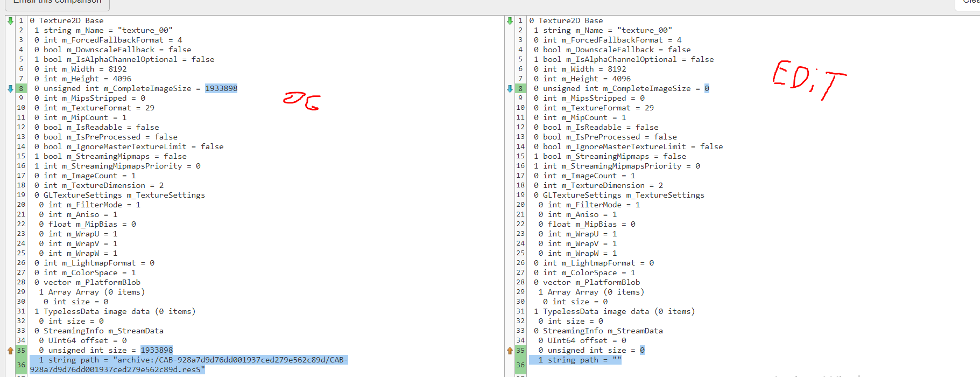Click m_IsAlphaChannelOptional line in left pane
The image size is (980, 377).
click(x=124, y=59)
